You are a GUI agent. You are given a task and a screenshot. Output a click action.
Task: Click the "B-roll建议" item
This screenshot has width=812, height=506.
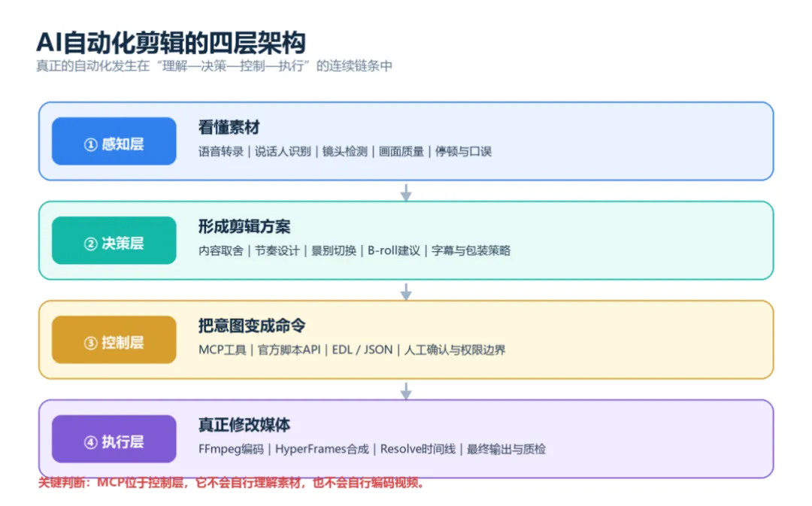point(394,250)
